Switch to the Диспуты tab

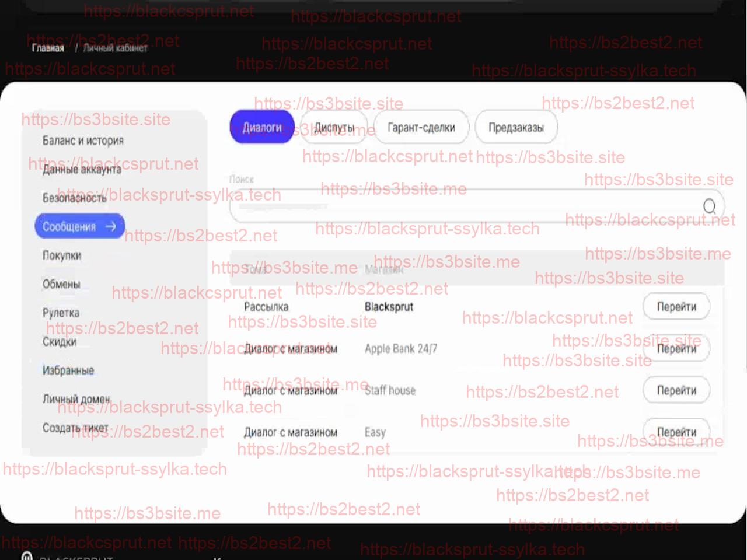[334, 127]
